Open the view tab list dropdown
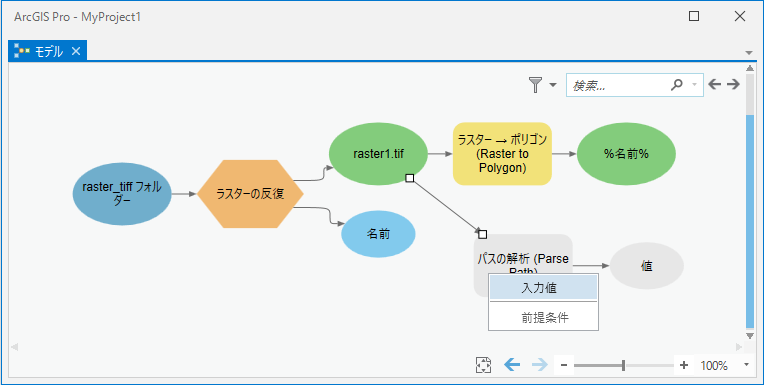The width and height of the screenshot is (766, 388). click(x=749, y=53)
